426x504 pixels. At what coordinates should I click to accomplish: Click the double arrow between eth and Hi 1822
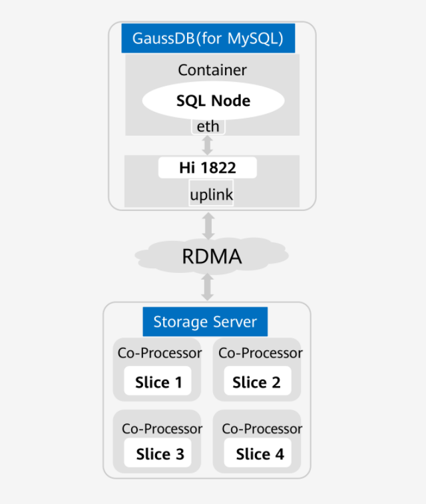point(208,145)
